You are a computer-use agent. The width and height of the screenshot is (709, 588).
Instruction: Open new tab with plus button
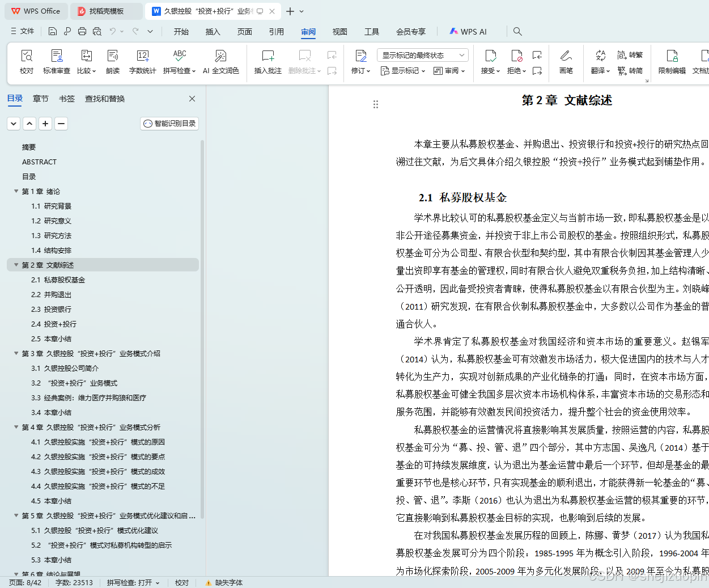click(x=290, y=11)
